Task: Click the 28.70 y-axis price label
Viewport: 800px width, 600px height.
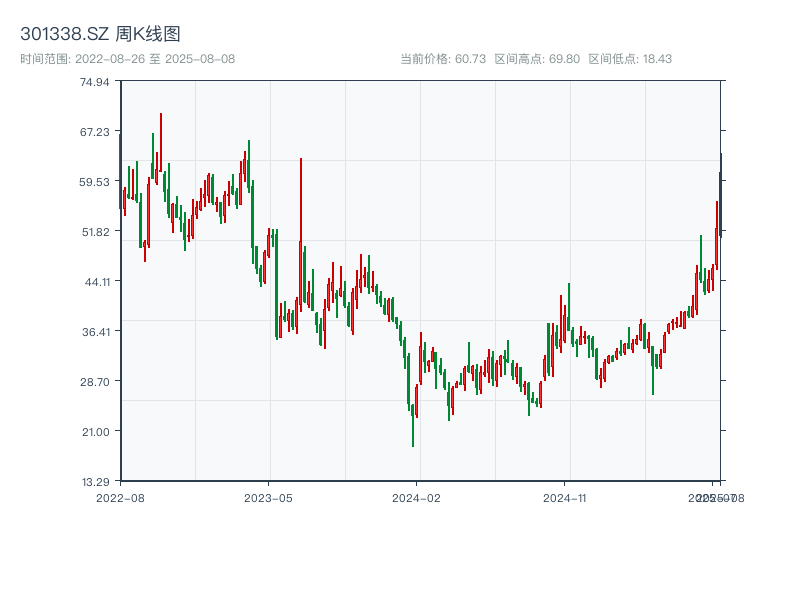Action: 95,382
